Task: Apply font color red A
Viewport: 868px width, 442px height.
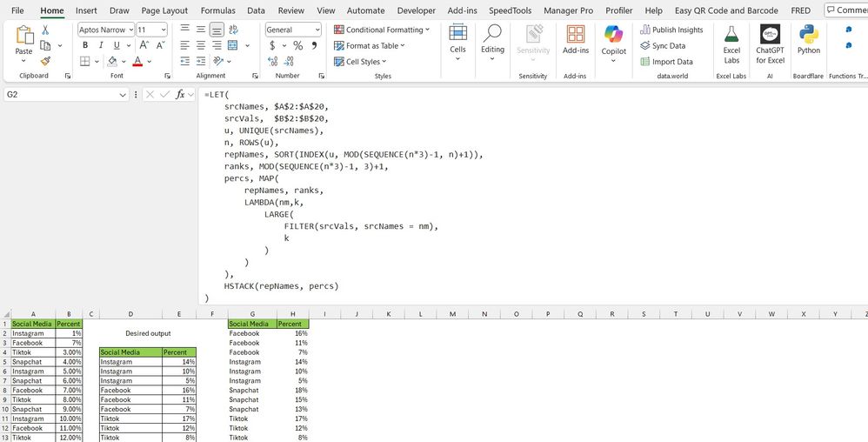Action: [137, 61]
